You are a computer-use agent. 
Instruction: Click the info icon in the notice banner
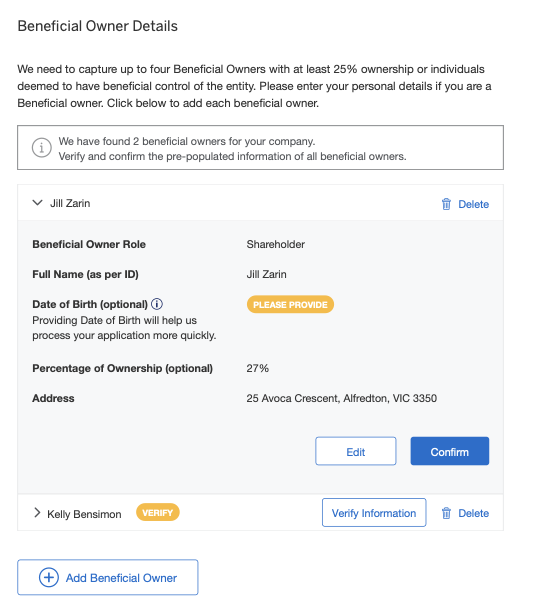click(x=41, y=148)
